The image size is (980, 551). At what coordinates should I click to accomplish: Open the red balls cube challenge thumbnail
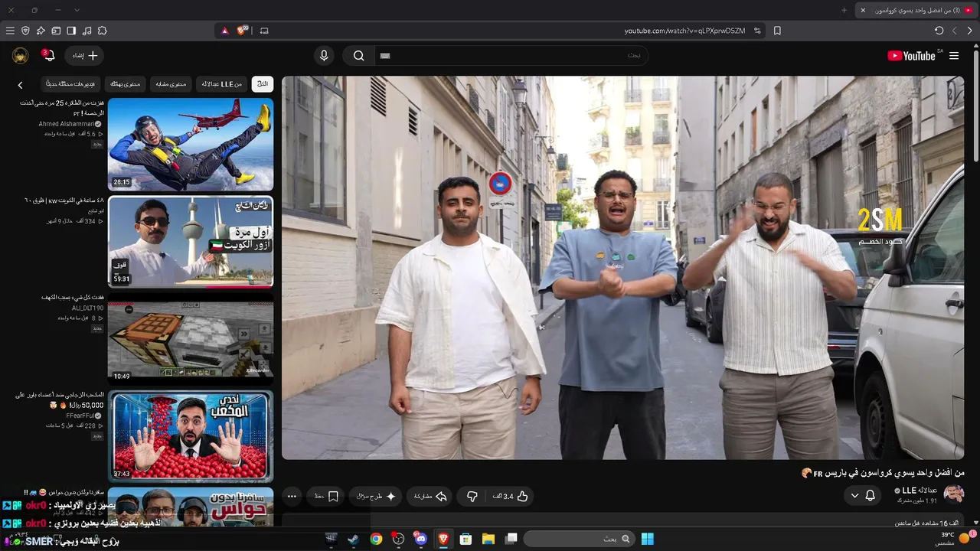(x=191, y=436)
